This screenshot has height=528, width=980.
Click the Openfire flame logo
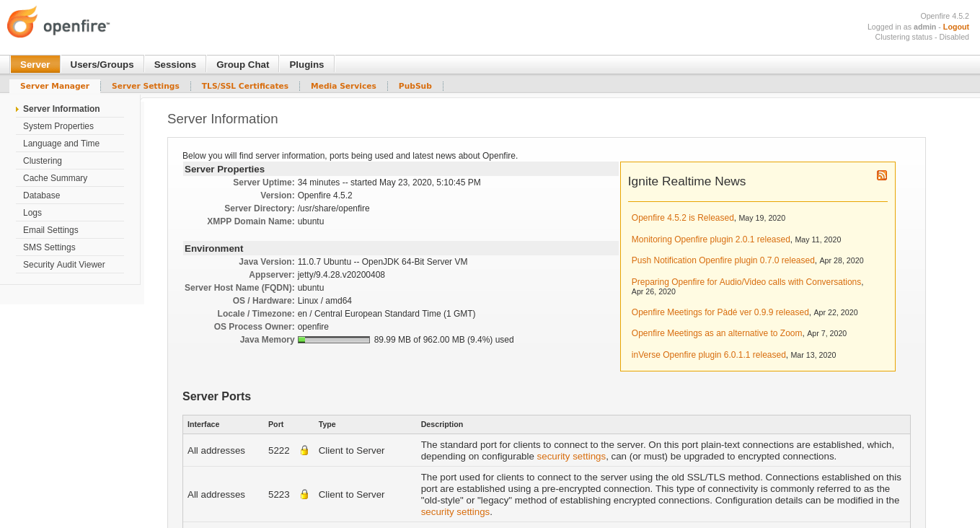(x=22, y=22)
